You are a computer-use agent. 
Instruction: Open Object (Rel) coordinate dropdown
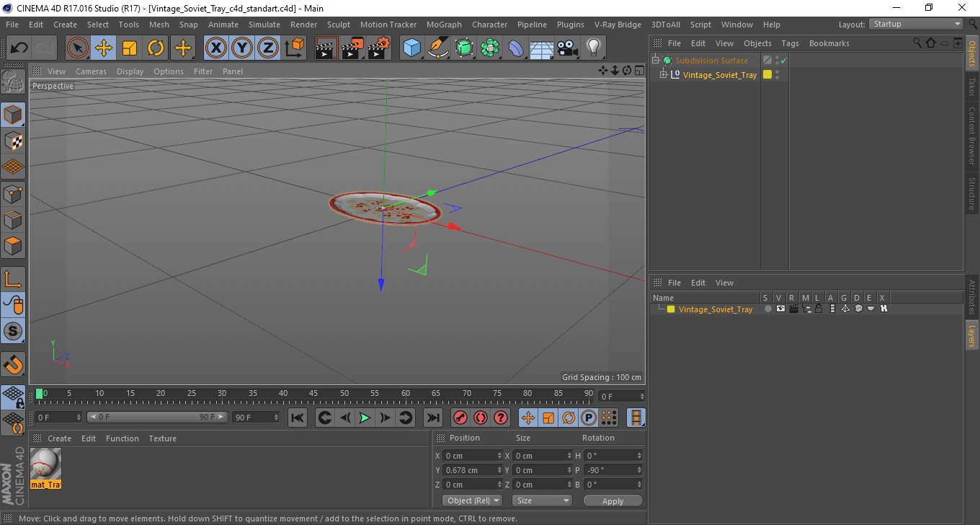click(x=472, y=500)
